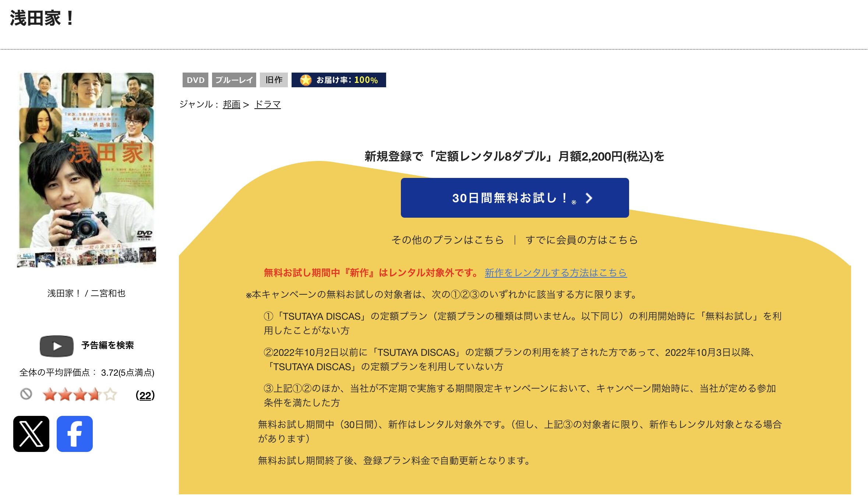
Task: Clear rating with the no-rating icon
Action: click(x=26, y=394)
